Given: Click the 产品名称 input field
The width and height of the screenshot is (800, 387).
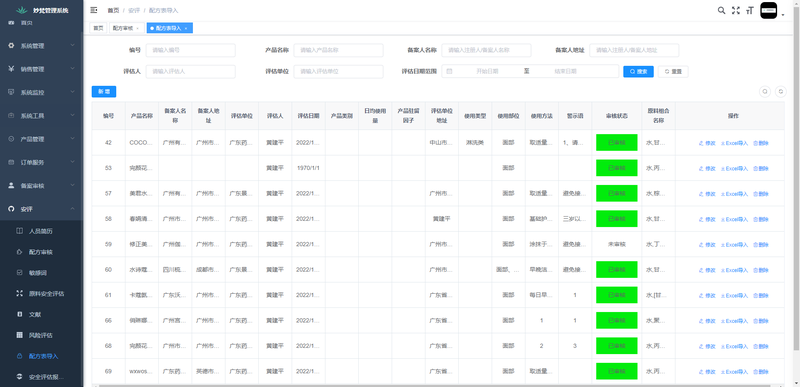Looking at the screenshot, I should pyautogui.click(x=338, y=50).
